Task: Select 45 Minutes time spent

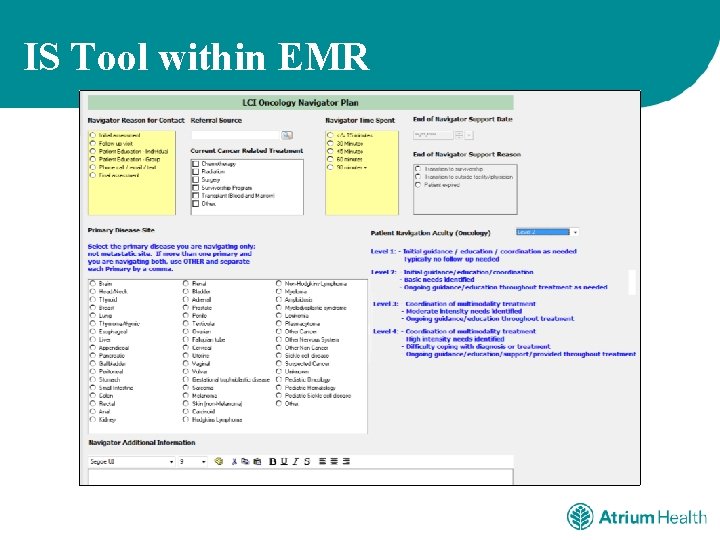Action: coord(330,151)
